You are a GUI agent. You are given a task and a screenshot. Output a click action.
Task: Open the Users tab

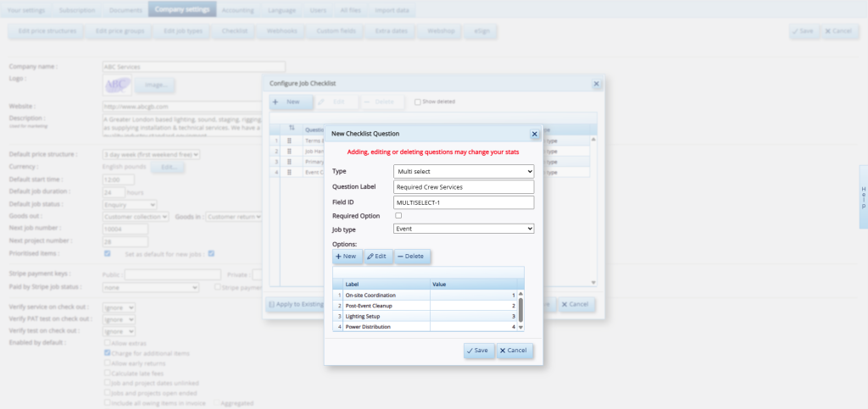tap(318, 10)
